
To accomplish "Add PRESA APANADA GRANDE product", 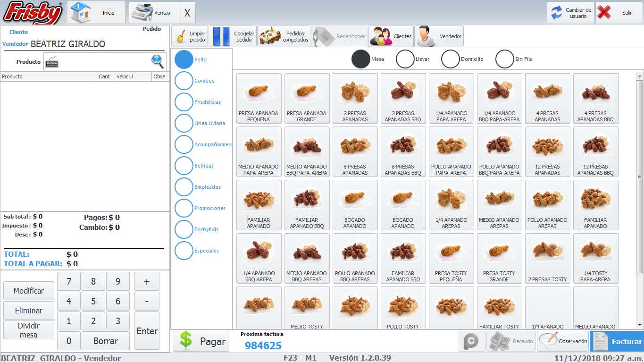I will point(307,98).
